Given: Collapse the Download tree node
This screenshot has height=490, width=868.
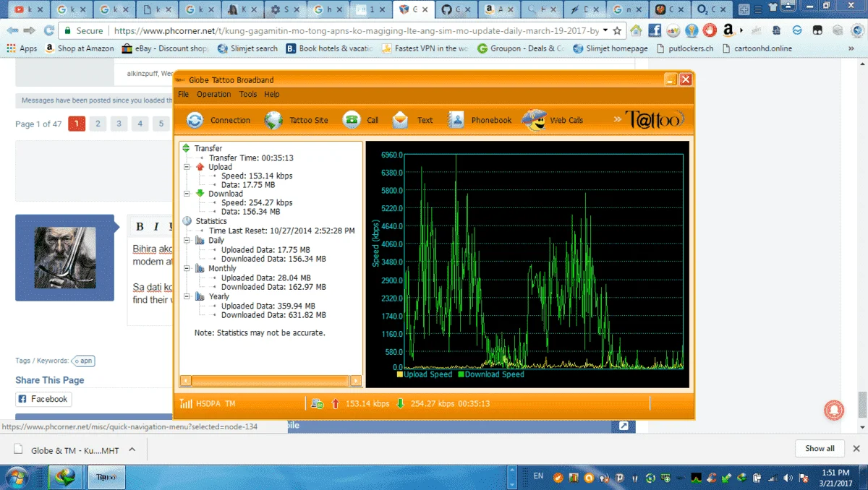Looking at the screenshot, I should click(187, 194).
